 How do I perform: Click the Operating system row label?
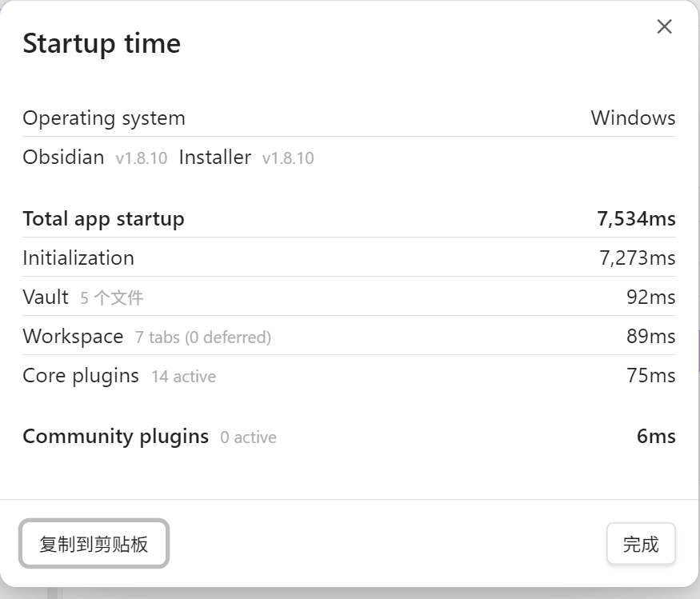[104, 118]
